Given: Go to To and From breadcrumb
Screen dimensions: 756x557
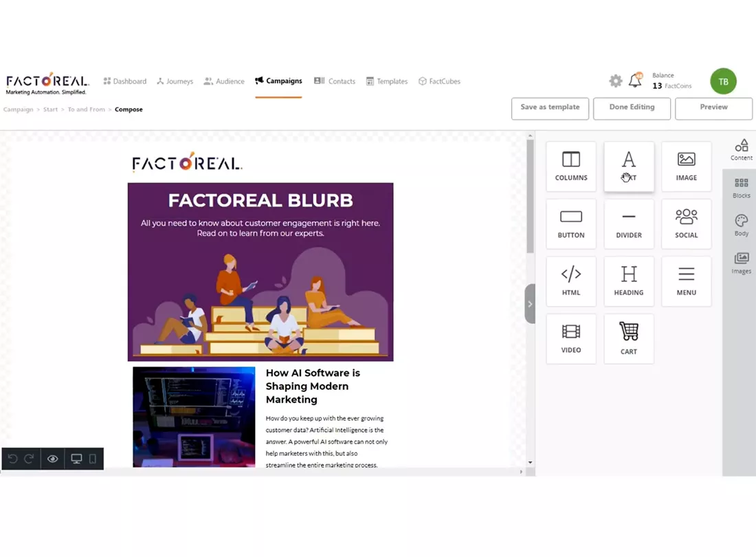Looking at the screenshot, I should coord(87,109).
